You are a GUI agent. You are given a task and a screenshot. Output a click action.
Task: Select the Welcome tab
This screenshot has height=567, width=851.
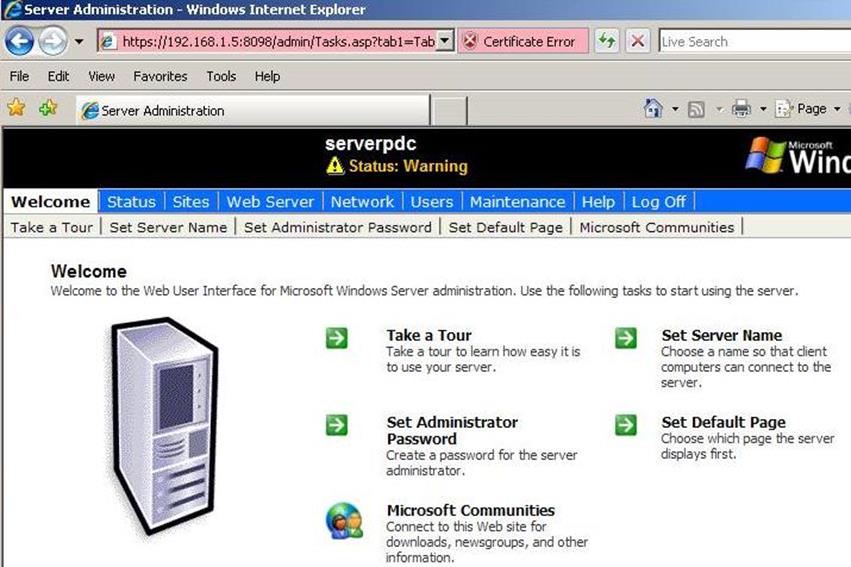pyautogui.click(x=50, y=202)
